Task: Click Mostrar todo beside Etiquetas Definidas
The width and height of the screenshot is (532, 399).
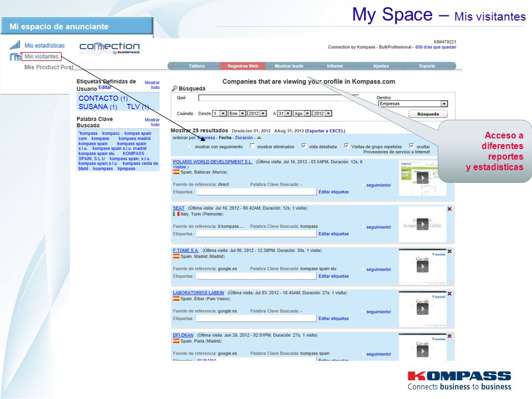Action: click(152, 85)
